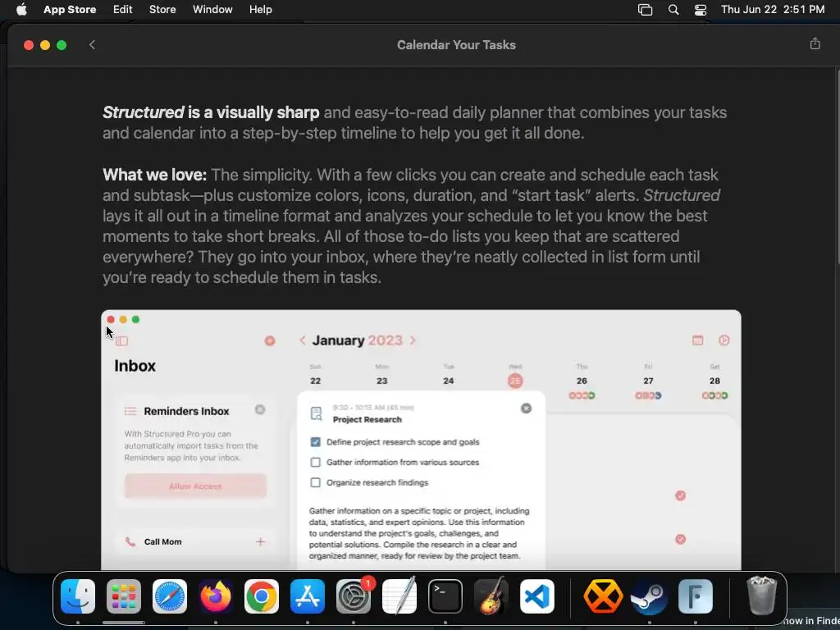Open GarageBand from the Dock
The image size is (840, 630).
pos(491,596)
